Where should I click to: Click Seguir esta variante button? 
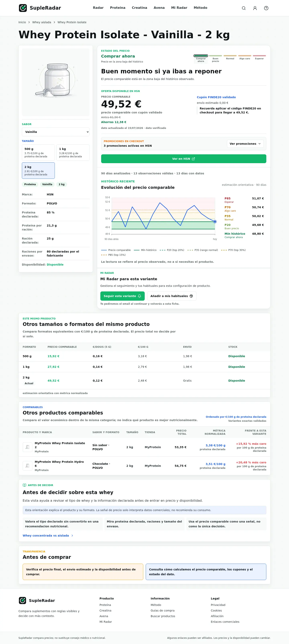(x=122, y=296)
